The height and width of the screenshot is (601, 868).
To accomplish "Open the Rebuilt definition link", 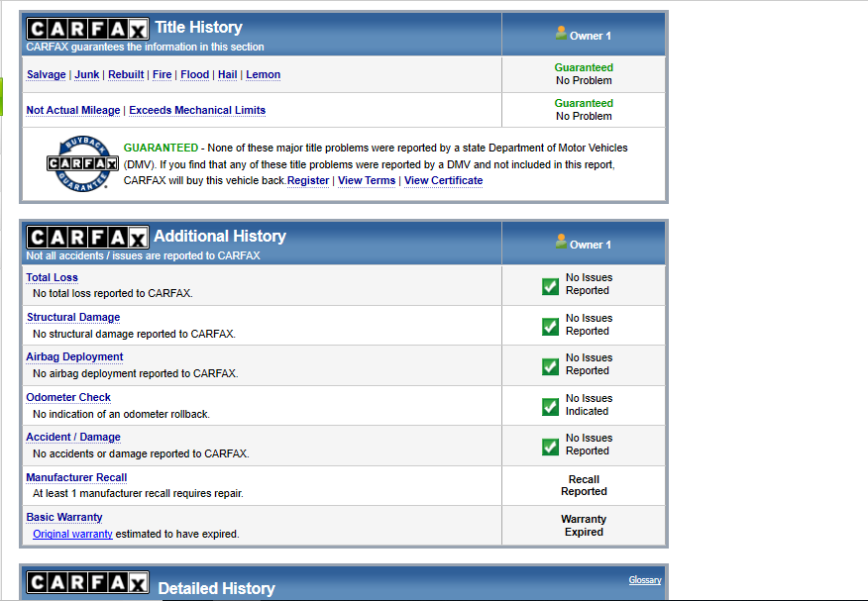I will 126,74.
